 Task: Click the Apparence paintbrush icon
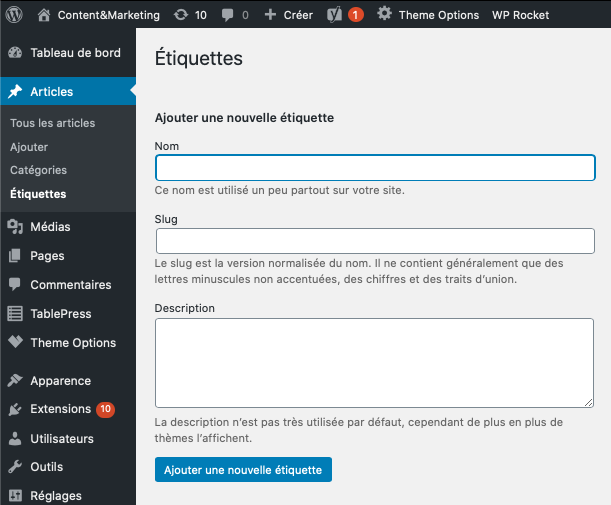pyautogui.click(x=15, y=381)
